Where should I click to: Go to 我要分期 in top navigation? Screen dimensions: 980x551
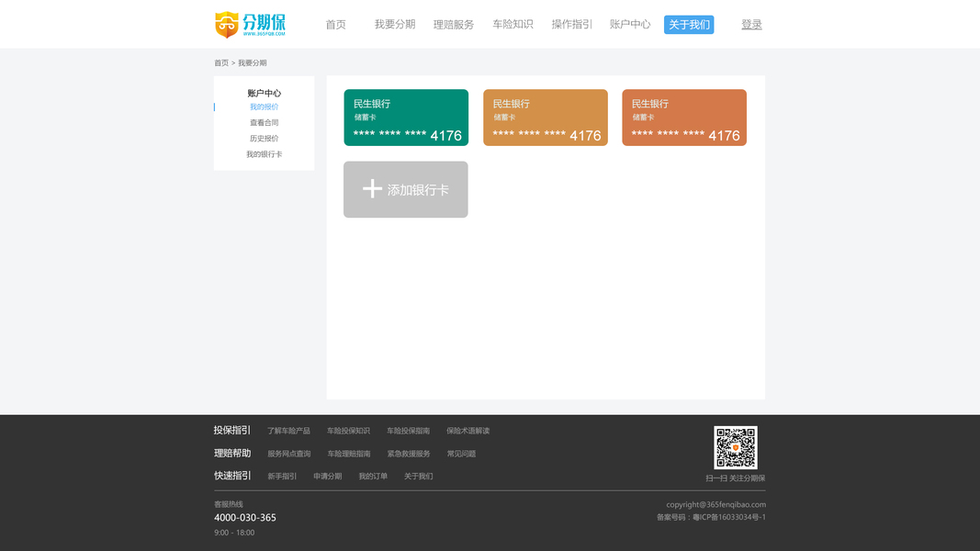pyautogui.click(x=394, y=25)
